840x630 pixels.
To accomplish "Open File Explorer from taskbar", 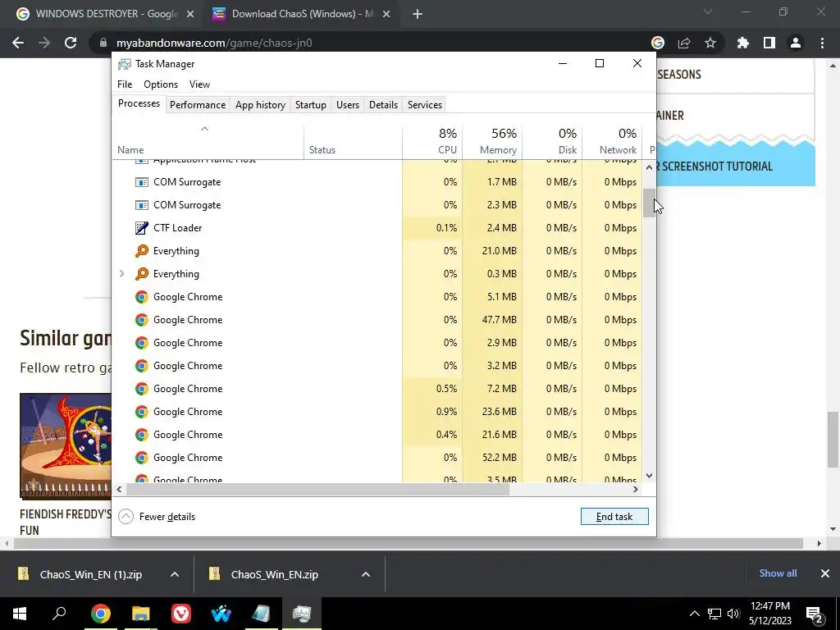I will [141, 614].
